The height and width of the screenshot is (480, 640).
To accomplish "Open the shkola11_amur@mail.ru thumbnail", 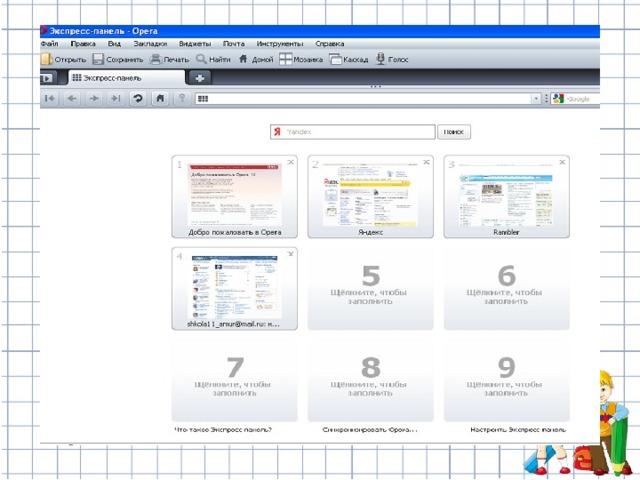I will point(235,288).
